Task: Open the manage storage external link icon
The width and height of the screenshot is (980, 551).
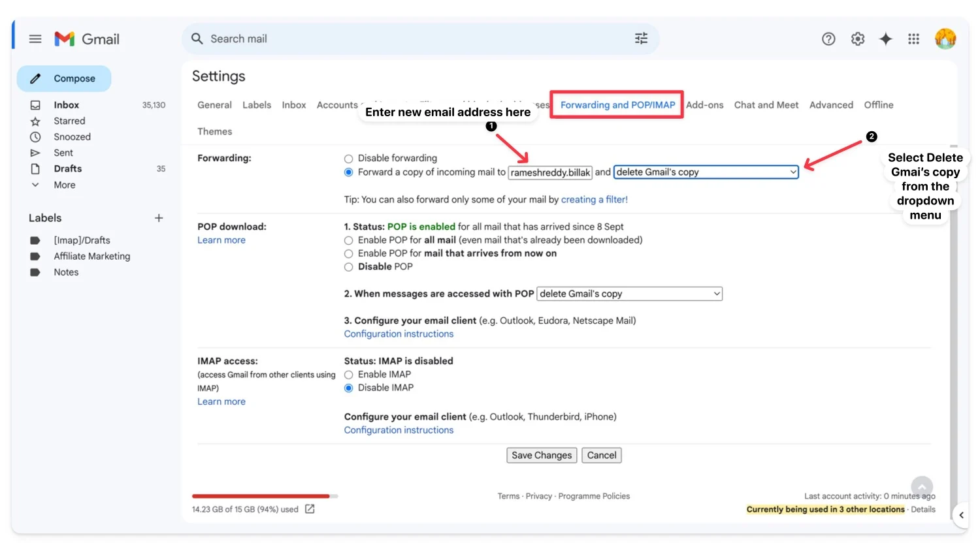Action: coord(310,509)
